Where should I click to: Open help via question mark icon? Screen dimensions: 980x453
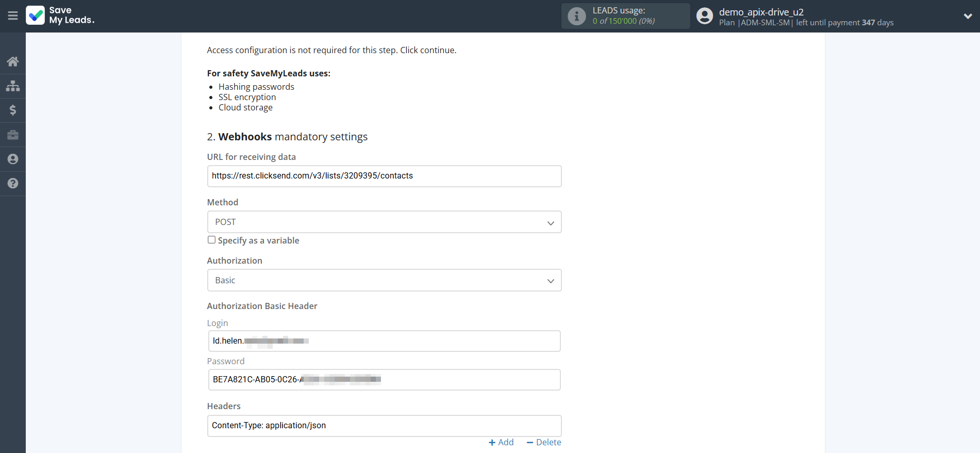tap(13, 183)
